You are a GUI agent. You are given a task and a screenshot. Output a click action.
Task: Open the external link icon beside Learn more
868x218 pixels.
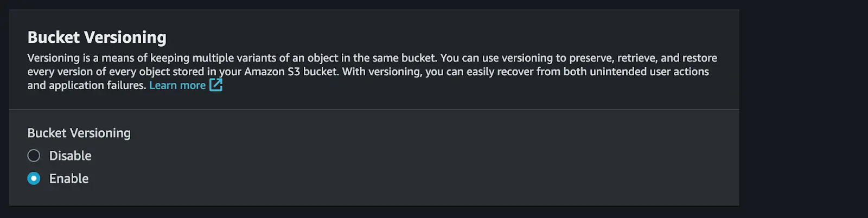[x=216, y=85]
